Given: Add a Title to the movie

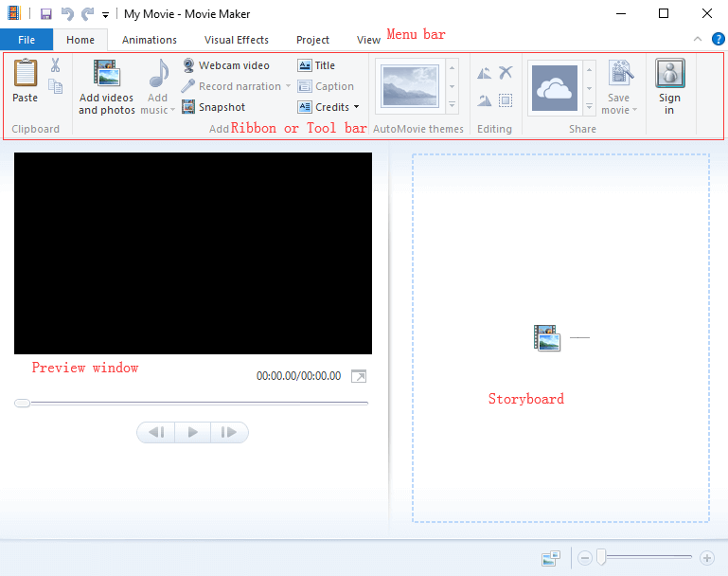Looking at the screenshot, I should pyautogui.click(x=316, y=65).
